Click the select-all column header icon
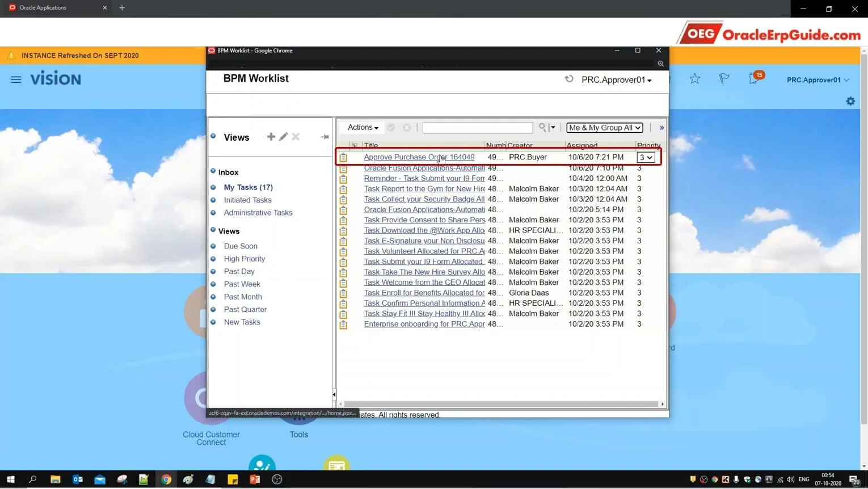868x489 pixels. [x=355, y=146]
